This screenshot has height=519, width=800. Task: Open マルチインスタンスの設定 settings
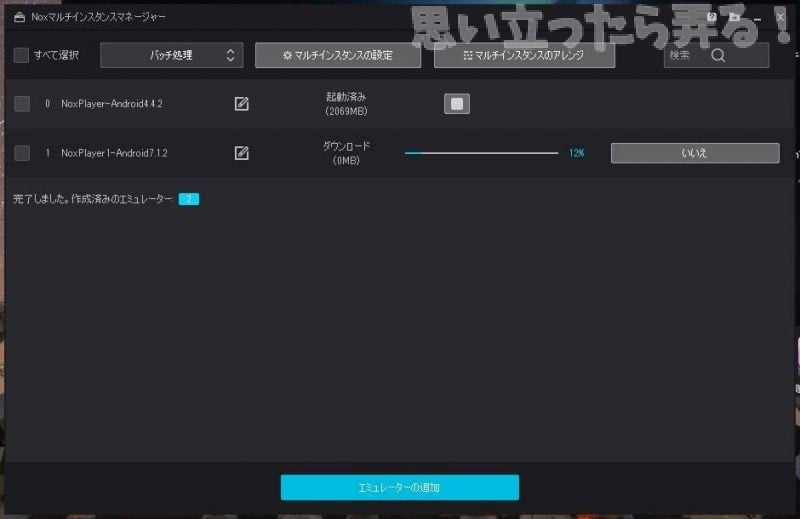(338, 55)
